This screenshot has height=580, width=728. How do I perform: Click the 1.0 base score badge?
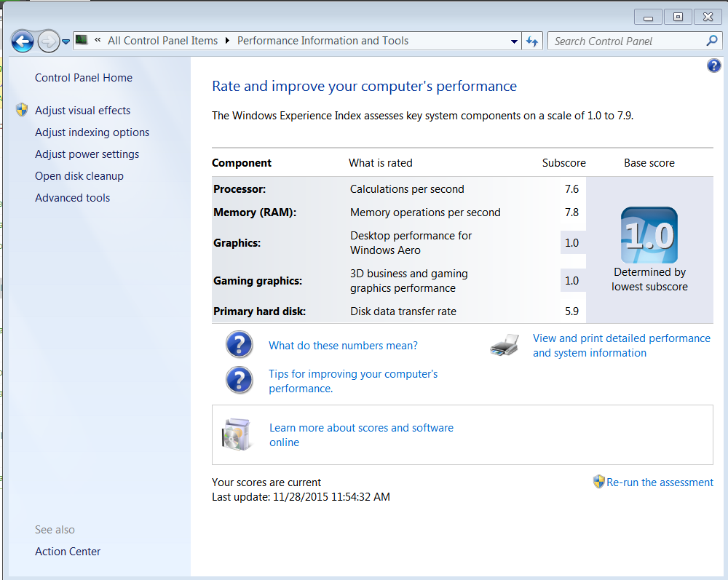click(x=649, y=235)
